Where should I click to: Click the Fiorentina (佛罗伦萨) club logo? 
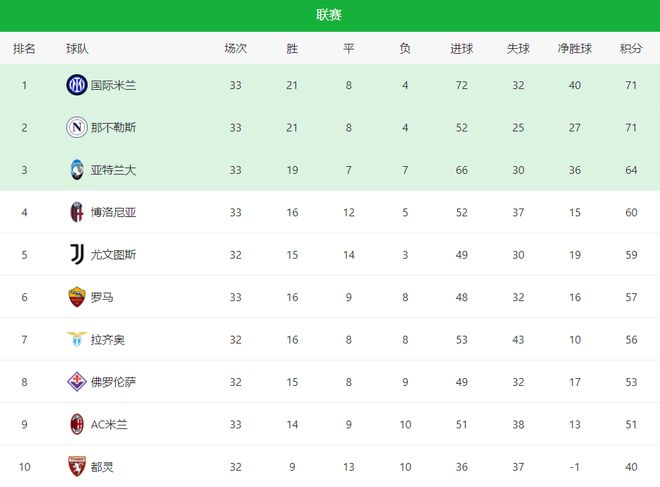coord(76,382)
